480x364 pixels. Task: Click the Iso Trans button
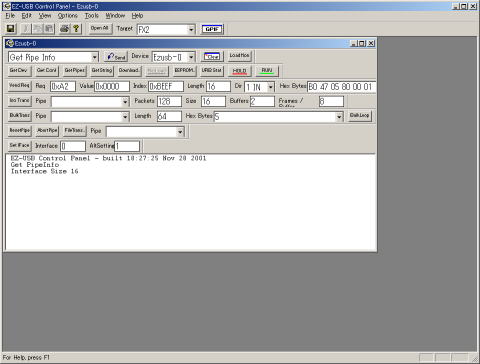20,101
